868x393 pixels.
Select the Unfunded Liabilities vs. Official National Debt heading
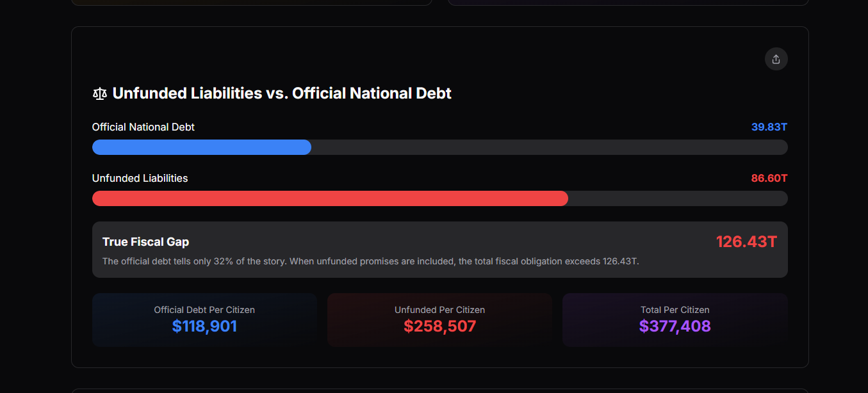[282, 93]
